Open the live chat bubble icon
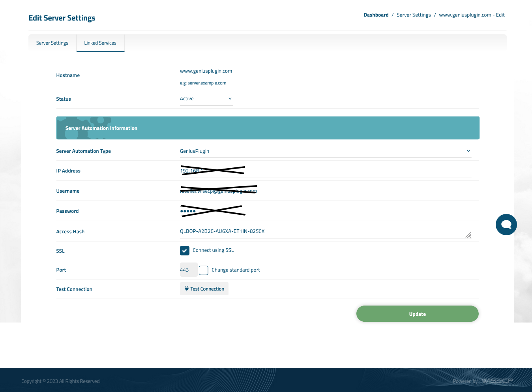This screenshot has width=532, height=392. [506, 225]
